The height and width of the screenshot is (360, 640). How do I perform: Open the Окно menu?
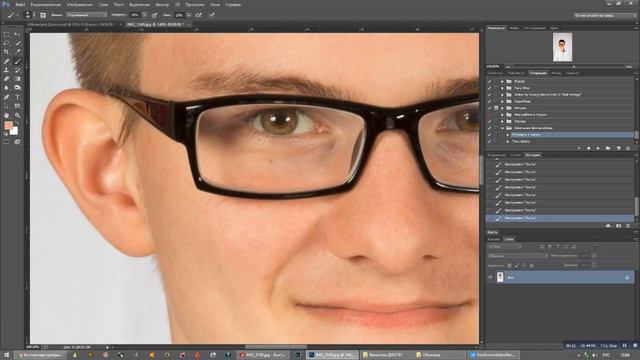[x=215, y=4]
